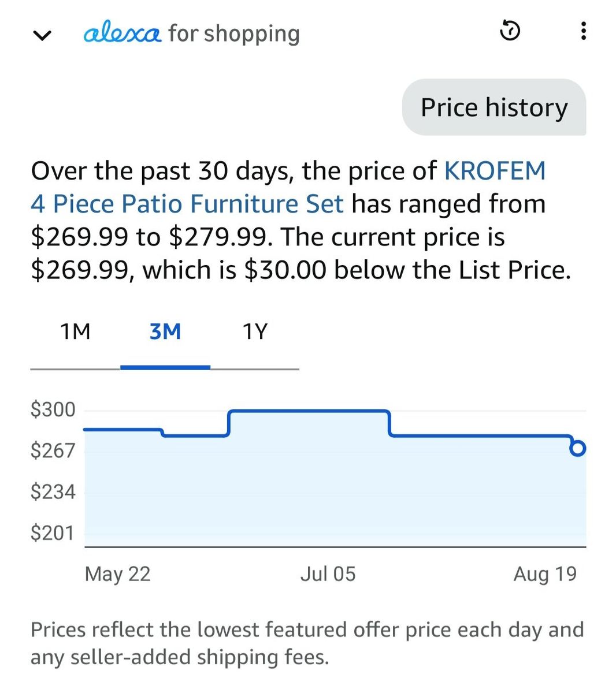Click the highest price plateau on the chart line
The width and height of the screenshot is (616, 693).
tap(309, 411)
